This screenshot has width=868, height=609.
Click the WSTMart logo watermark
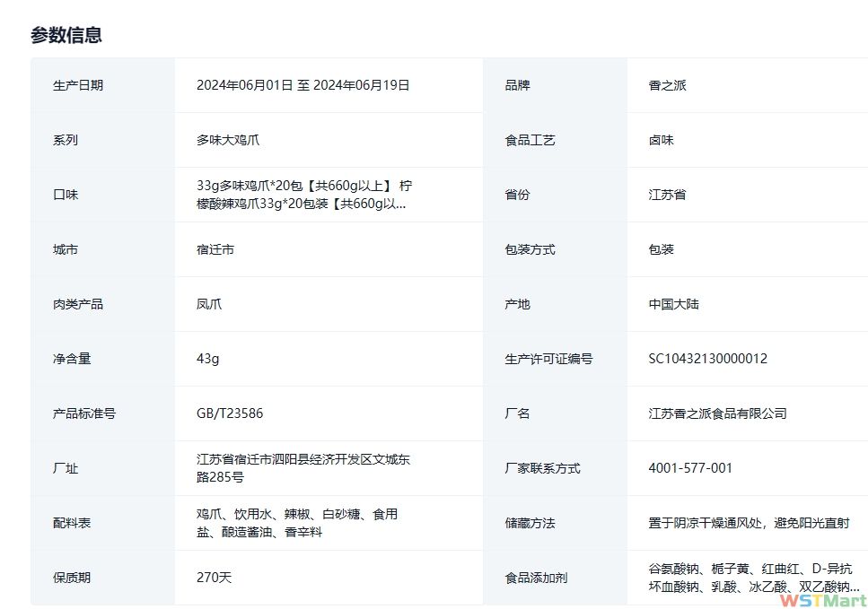822,600
